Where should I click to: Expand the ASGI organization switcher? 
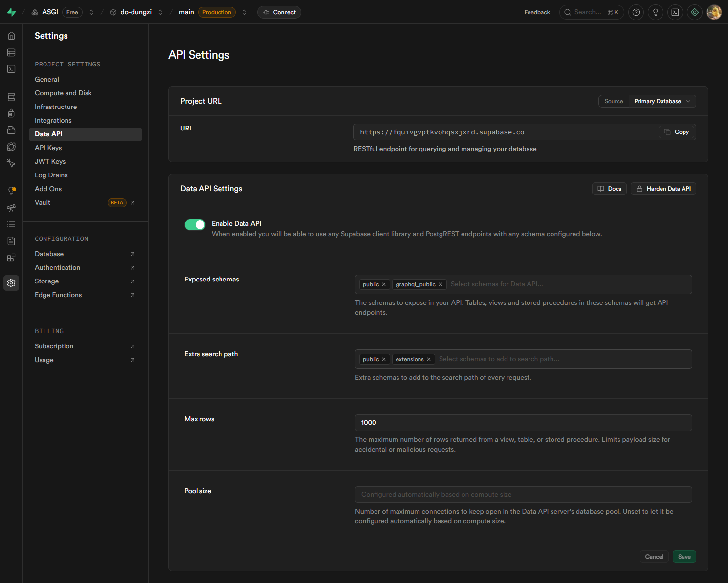click(x=91, y=12)
